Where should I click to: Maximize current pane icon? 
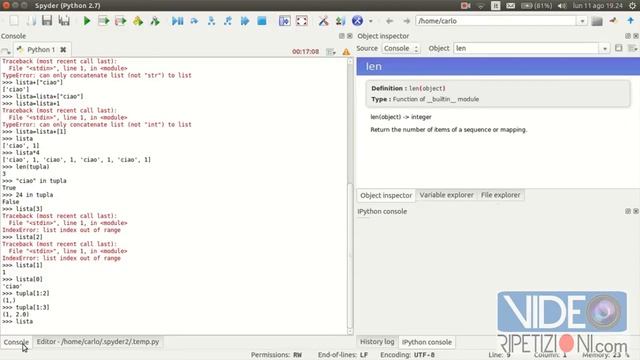coord(284,21)
